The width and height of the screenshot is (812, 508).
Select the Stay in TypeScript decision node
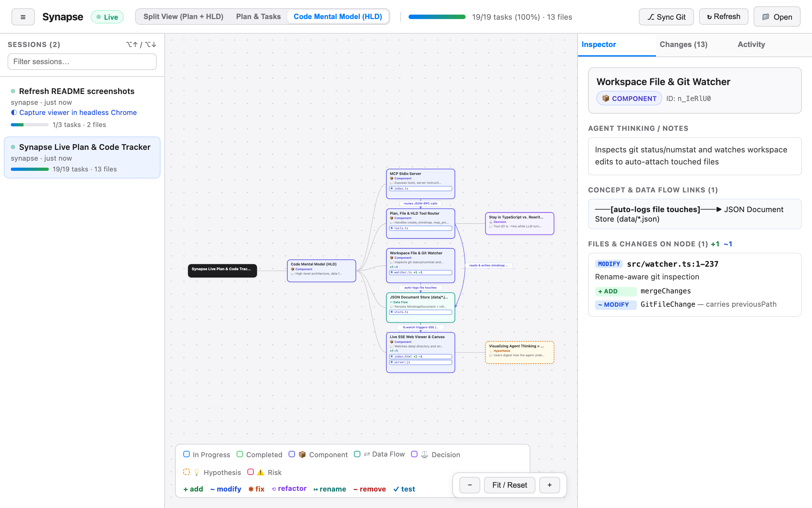tap(520, 224)
